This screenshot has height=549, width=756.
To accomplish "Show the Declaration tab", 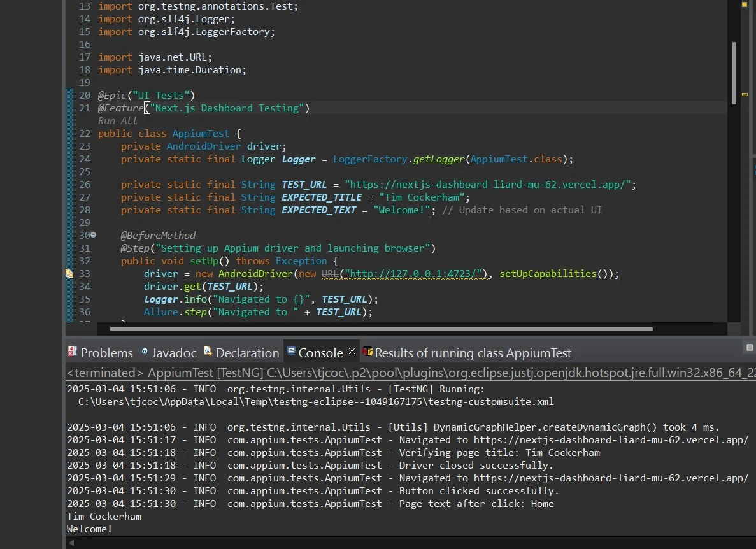I will [x=247, y=353].
